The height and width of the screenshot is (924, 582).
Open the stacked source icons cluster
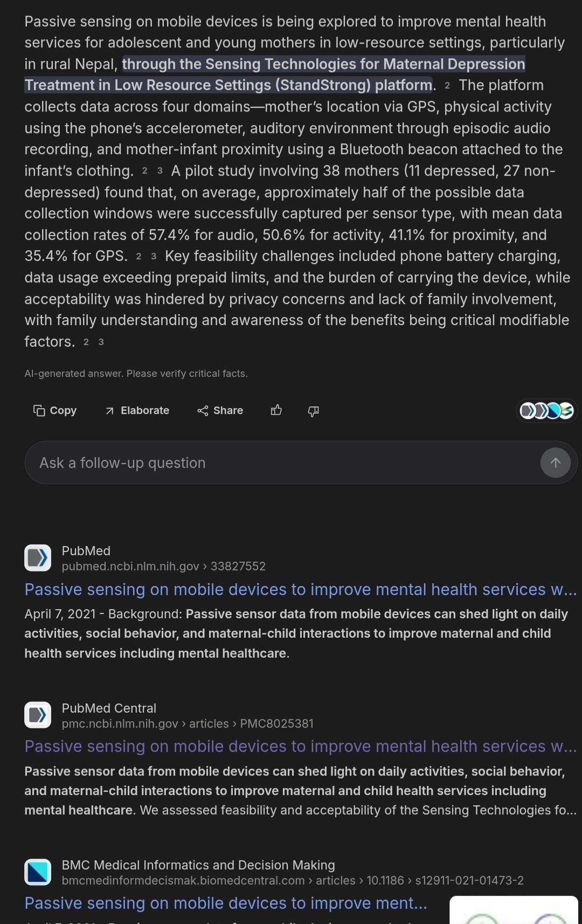point(546,411)
